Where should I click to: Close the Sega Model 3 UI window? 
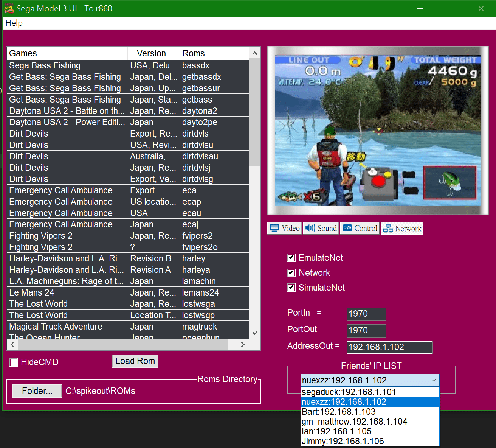pyautogui.click(x=481, y=8)
